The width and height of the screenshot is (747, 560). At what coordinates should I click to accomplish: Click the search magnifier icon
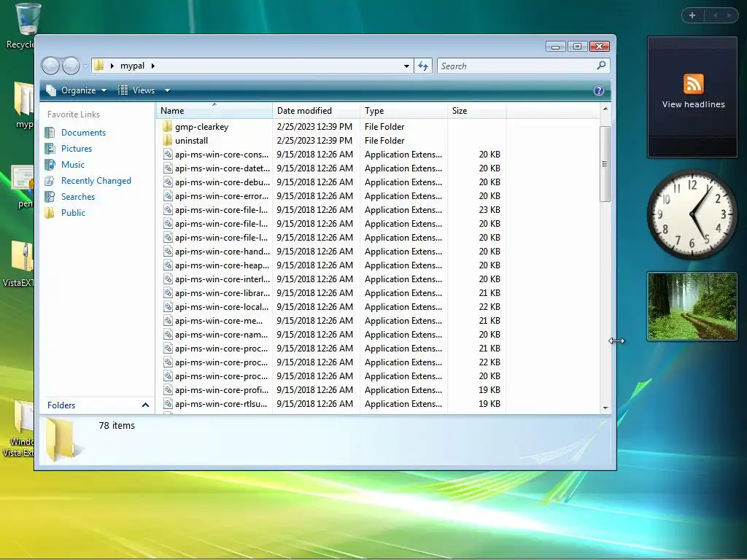(x=601, y=65)
